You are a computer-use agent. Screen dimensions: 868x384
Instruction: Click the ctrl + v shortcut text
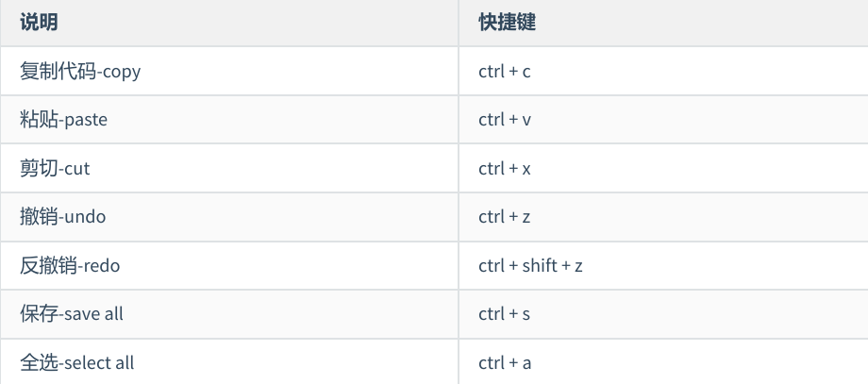pos(505,120)
